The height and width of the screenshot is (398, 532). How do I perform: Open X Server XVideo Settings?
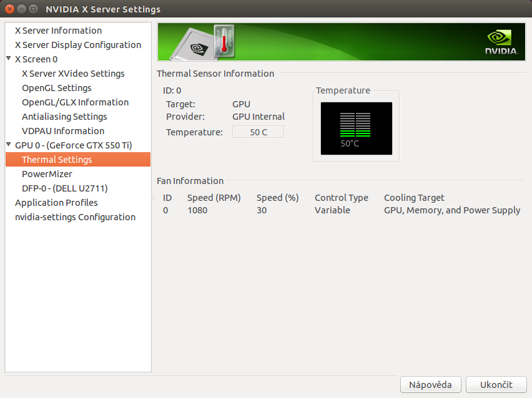point(73,74)
